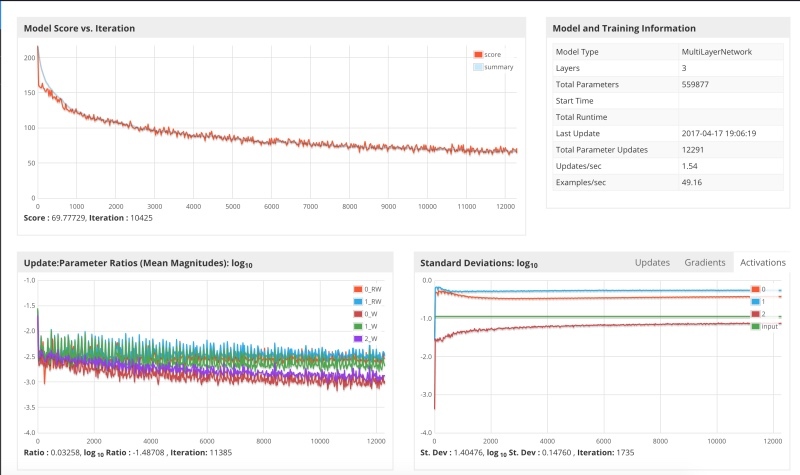The width and height of the screenshot is (800, 475).
Task: Switch to the Updates tab
Action: [652, 262]
